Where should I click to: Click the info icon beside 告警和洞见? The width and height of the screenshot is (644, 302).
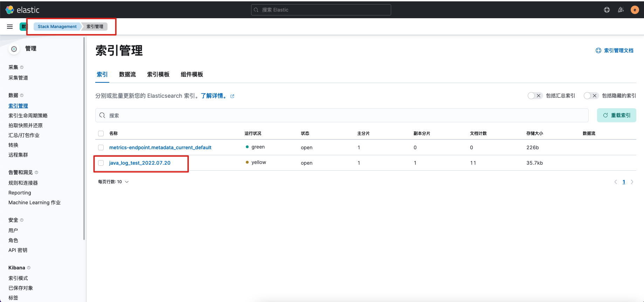(x=36, y=172)
